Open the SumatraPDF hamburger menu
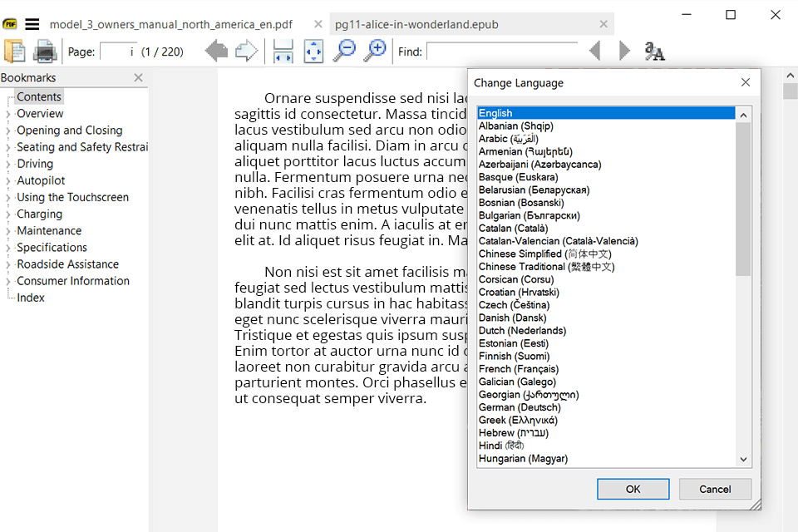Viewport: 798px width, 532px height. click(32, 24)
